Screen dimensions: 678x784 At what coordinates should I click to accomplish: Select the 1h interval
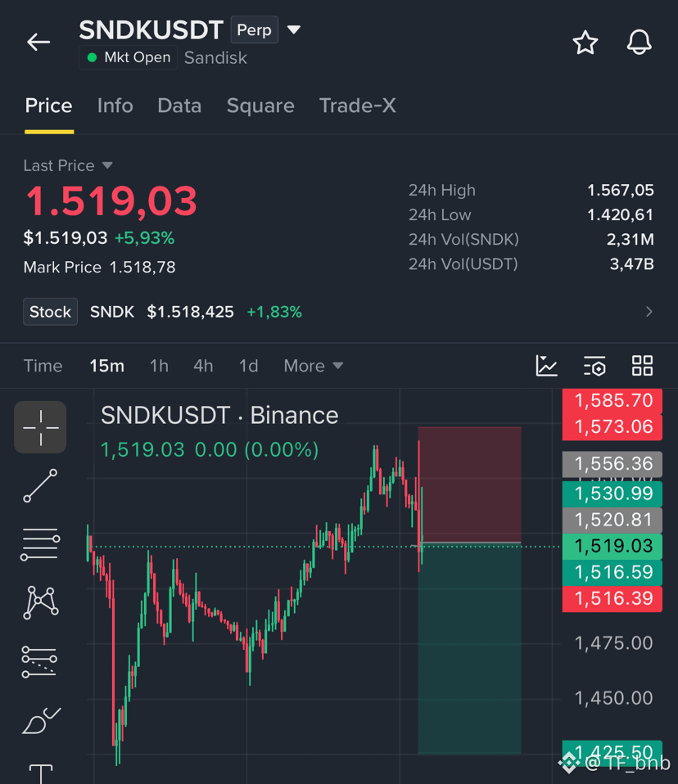pyautogui.click(x=159, y=366)
